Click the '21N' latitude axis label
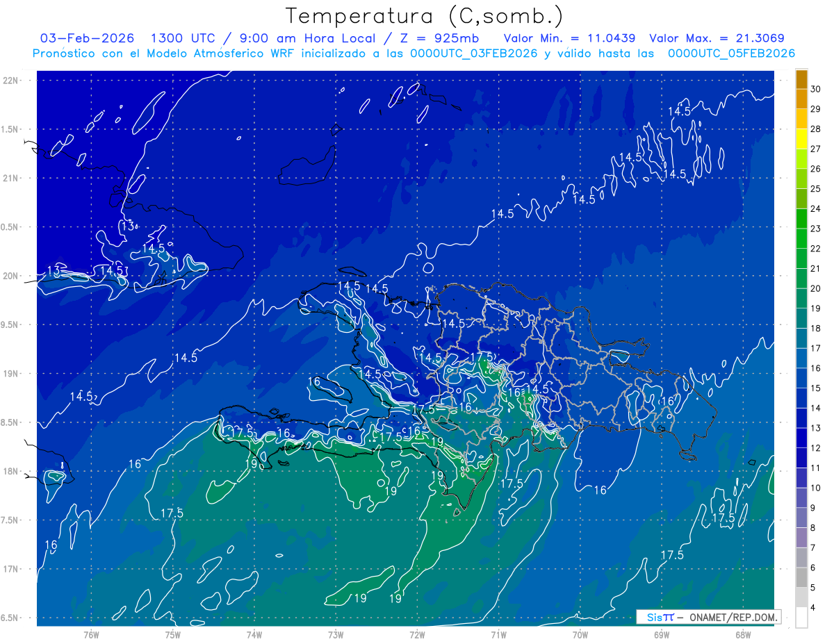Image resolution: width=834 pixels, height=644 pixels. coord(12,178)
